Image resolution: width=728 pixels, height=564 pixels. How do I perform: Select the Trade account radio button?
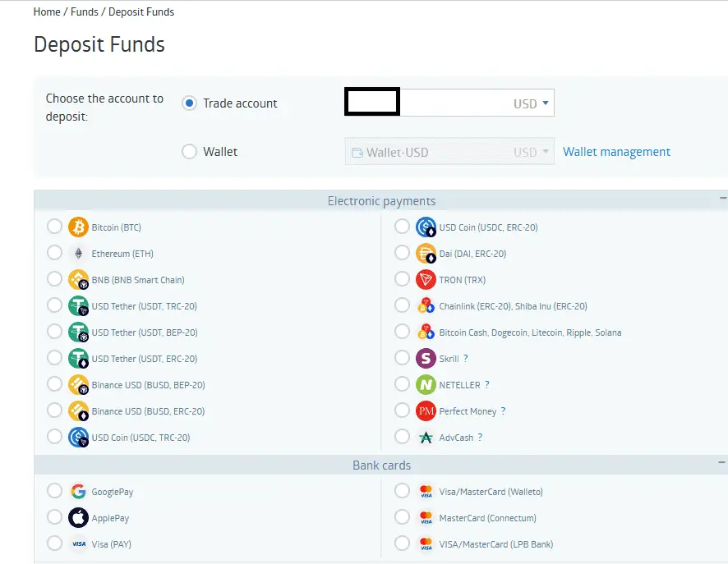(189, 103)
